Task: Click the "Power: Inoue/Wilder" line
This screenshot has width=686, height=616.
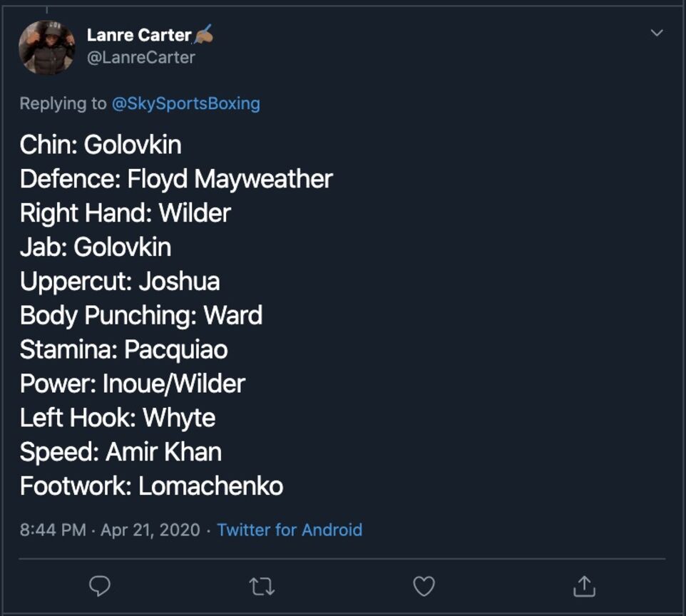Action: 133,384
